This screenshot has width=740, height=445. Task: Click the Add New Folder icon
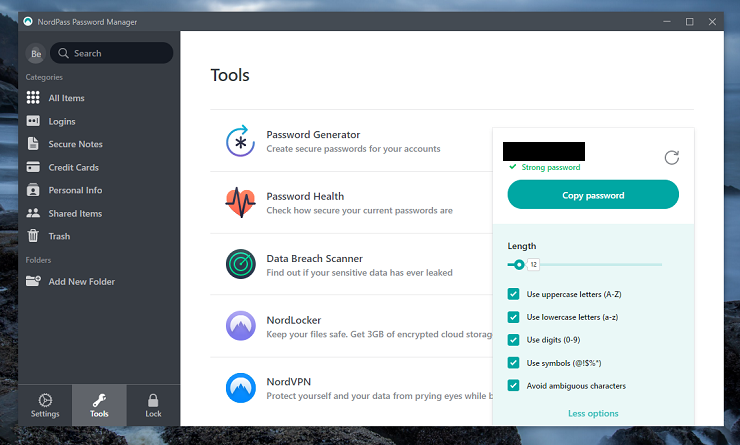point(33,281)
